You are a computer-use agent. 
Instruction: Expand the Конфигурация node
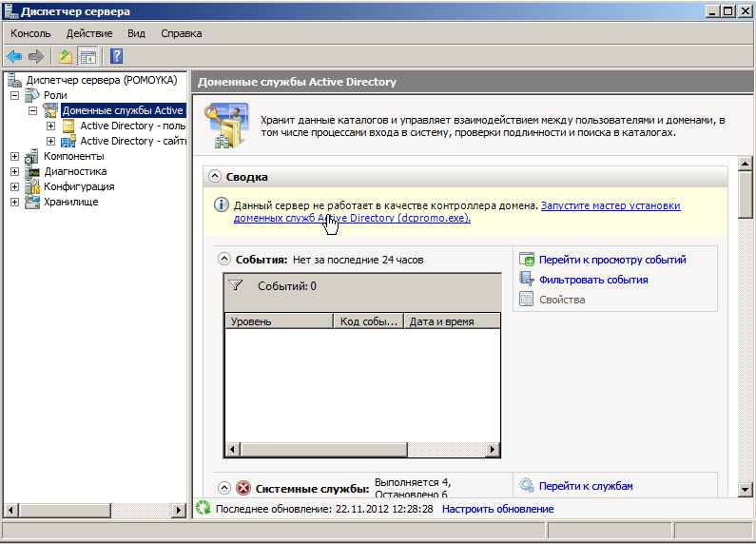(x=15, y=186)
